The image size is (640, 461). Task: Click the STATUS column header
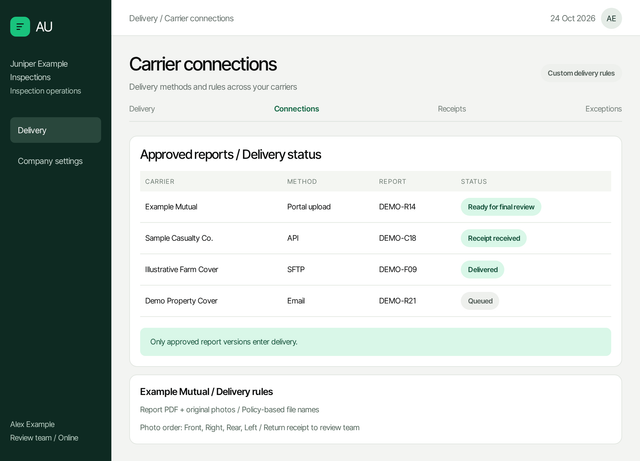(x=473, y=182)
